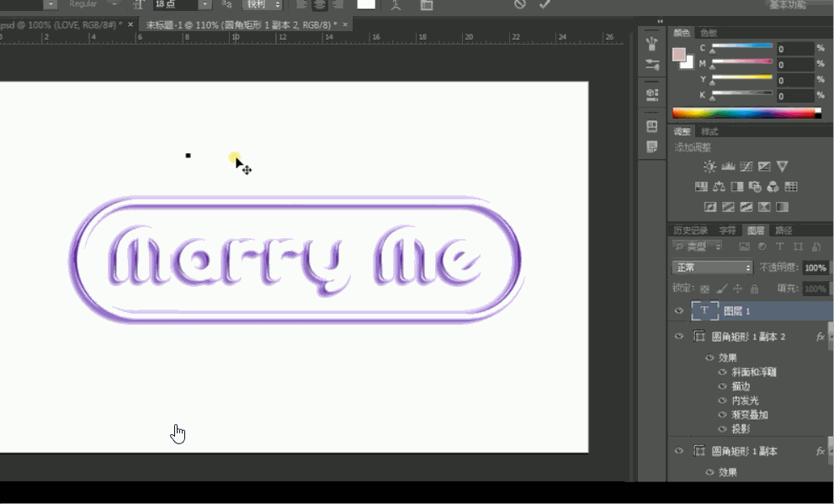Open the 正常 blend mode dropdown

pos(711,267)
